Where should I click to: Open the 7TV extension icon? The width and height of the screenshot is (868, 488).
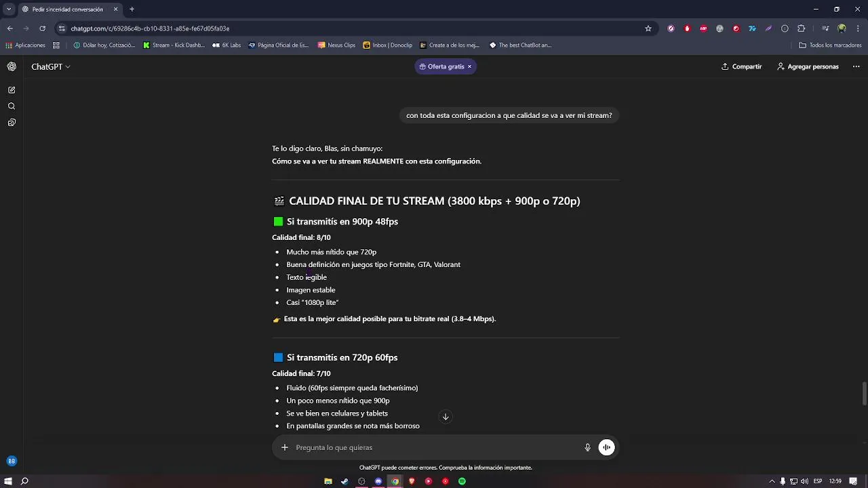coord(752,28)
